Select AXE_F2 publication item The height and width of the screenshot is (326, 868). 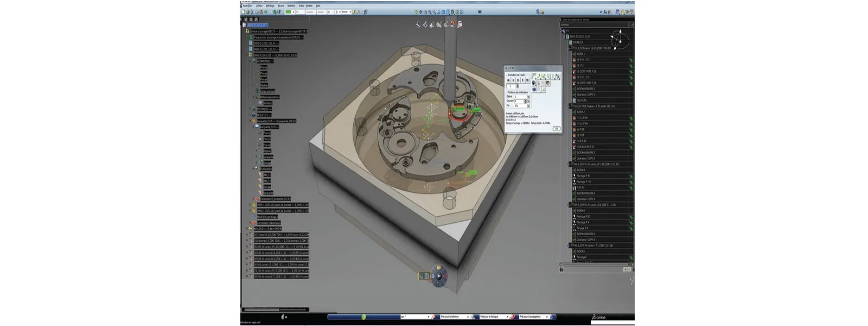pyautogui.click(x=267, y=181)
